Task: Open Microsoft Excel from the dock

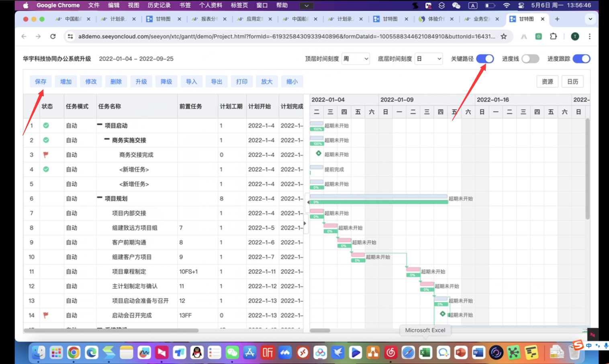Action: pyautogui.click(x=425, y=353)
